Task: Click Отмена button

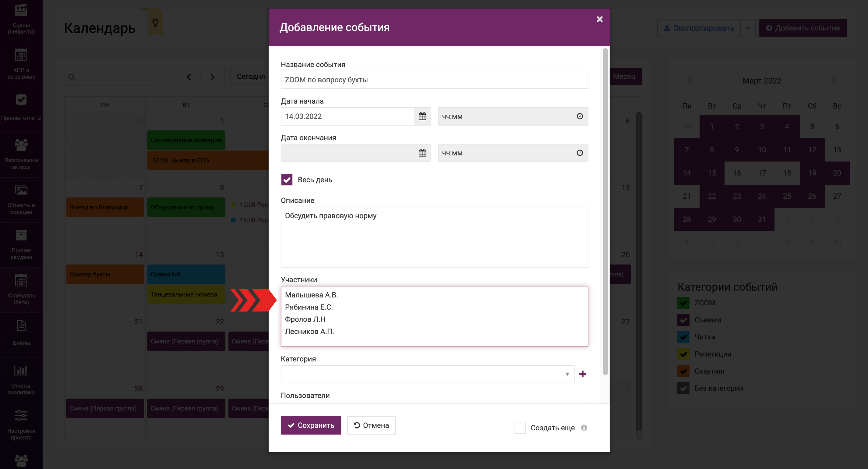Action: click(x=371, y=425)
